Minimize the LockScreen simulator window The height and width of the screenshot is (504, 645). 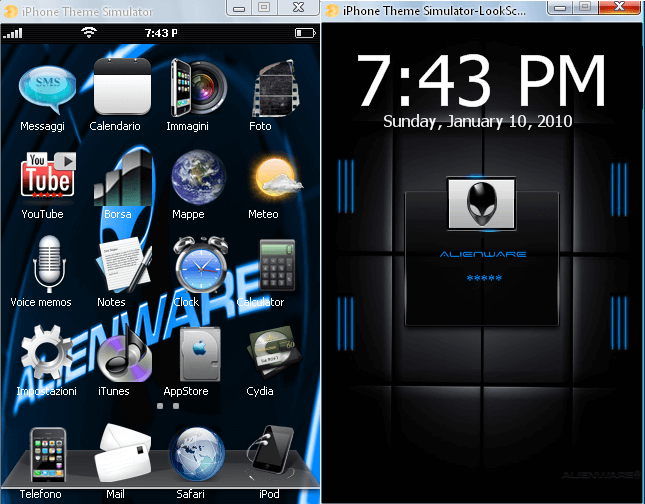click(559, 7)
